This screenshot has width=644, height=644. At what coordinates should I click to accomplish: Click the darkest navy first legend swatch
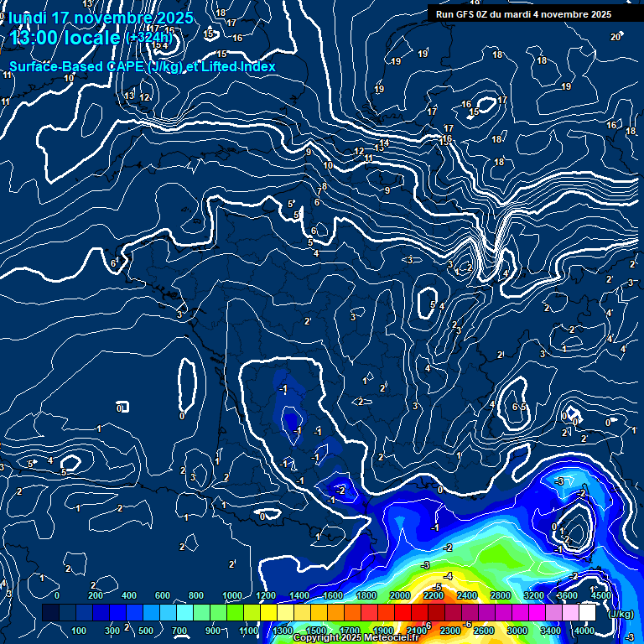pyautogui.click(x=50, y=612)
